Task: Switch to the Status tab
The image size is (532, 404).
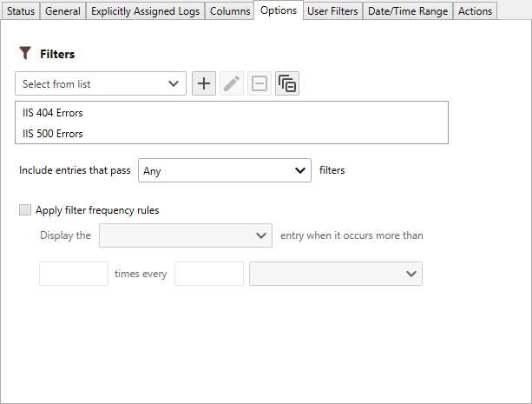Action: 21,11
